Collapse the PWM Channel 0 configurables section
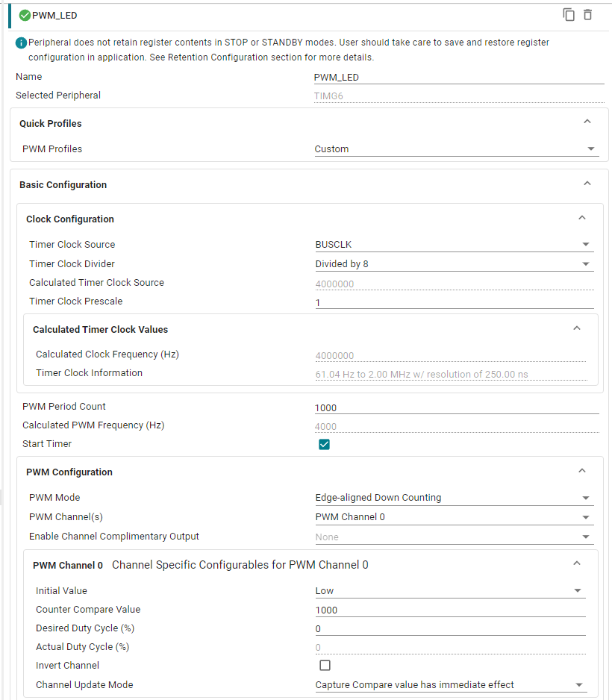The height and width of the screenshot is (700, 612). 577,563
